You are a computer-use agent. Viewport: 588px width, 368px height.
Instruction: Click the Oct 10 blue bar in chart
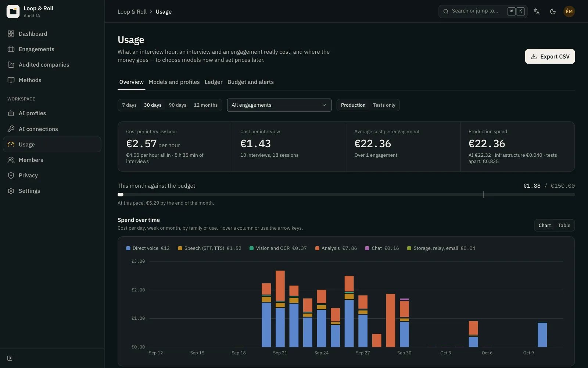542,335
